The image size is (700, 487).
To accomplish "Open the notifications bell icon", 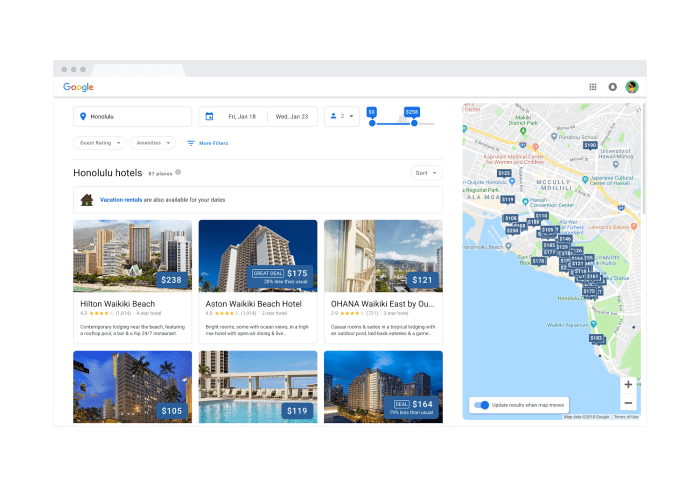I will tap(612, 87).
